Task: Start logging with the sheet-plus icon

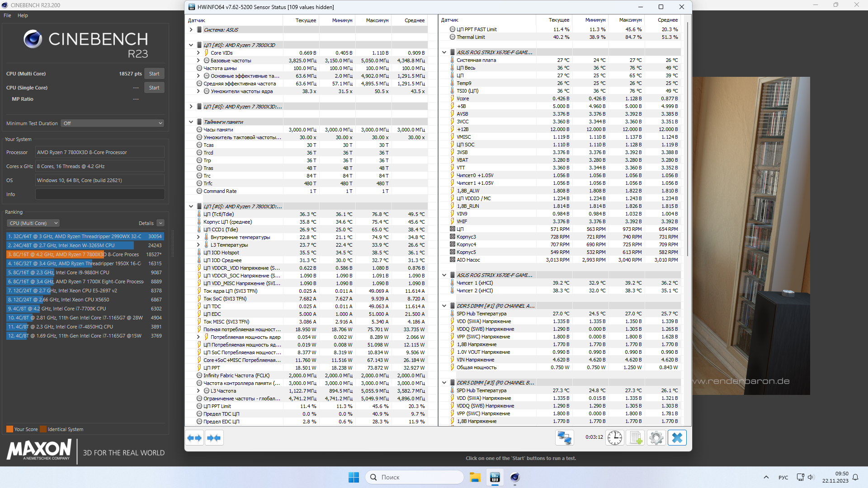Action: pyautogui.click(x=635, y=438)
